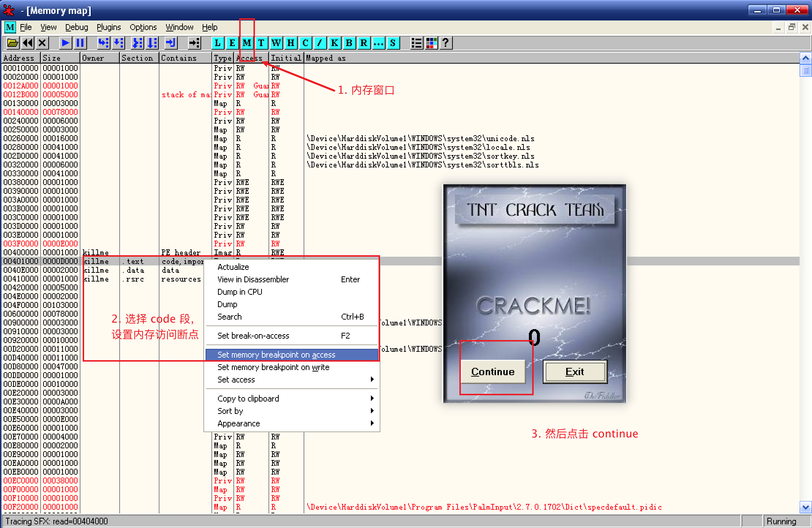The width and height of the screenshot is (812, 528).
Task: Click the Restart program rewind icon
Action: [28, 43]
